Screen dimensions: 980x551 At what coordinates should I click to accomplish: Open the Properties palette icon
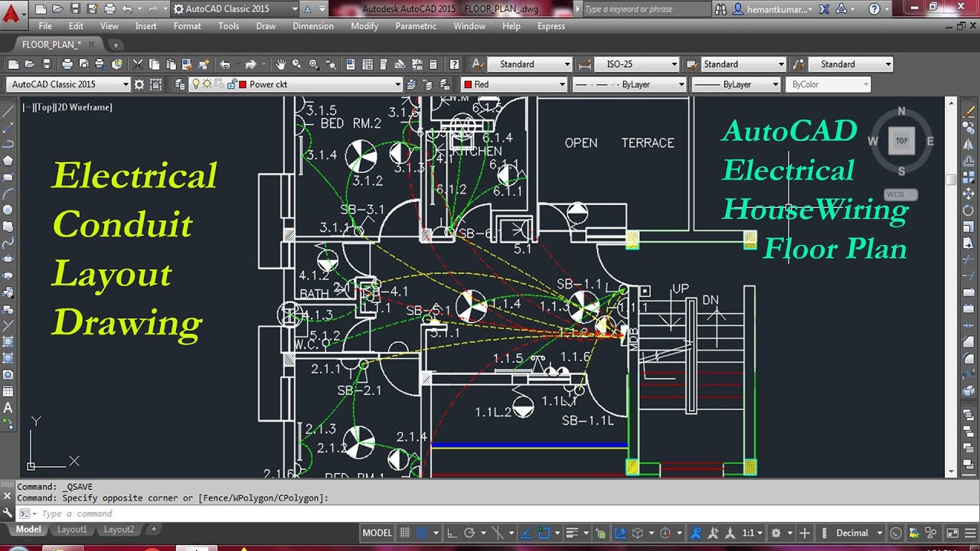point(350,64)
